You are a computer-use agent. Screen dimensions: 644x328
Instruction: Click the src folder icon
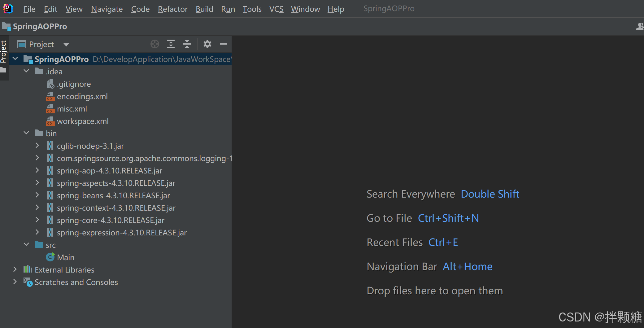(39, 245)
